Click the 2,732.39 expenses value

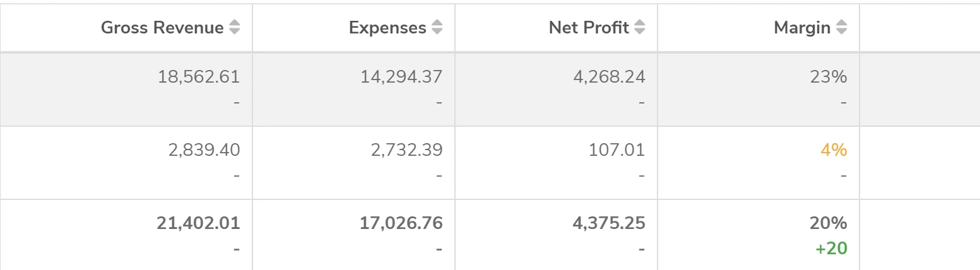[x=406, y=150]
